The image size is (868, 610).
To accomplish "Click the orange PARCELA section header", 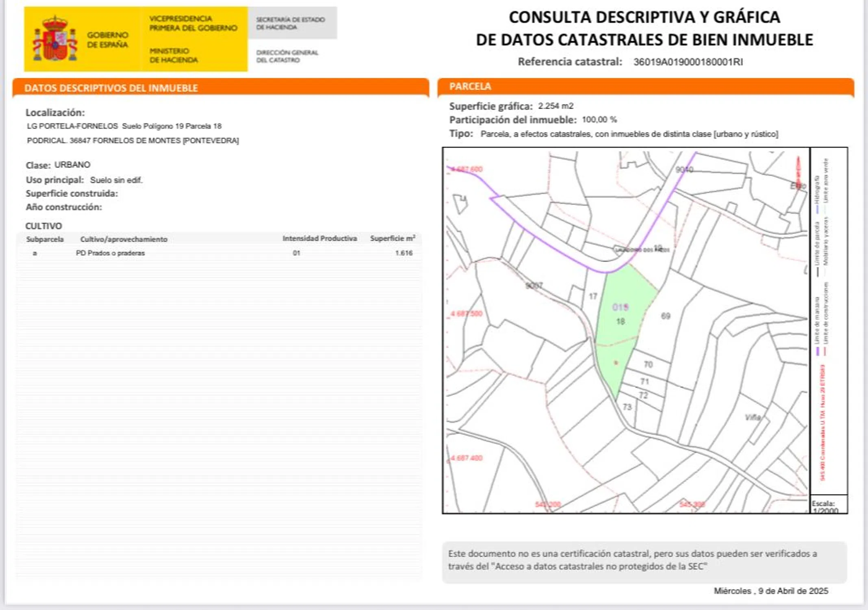I will coord(470,87).
